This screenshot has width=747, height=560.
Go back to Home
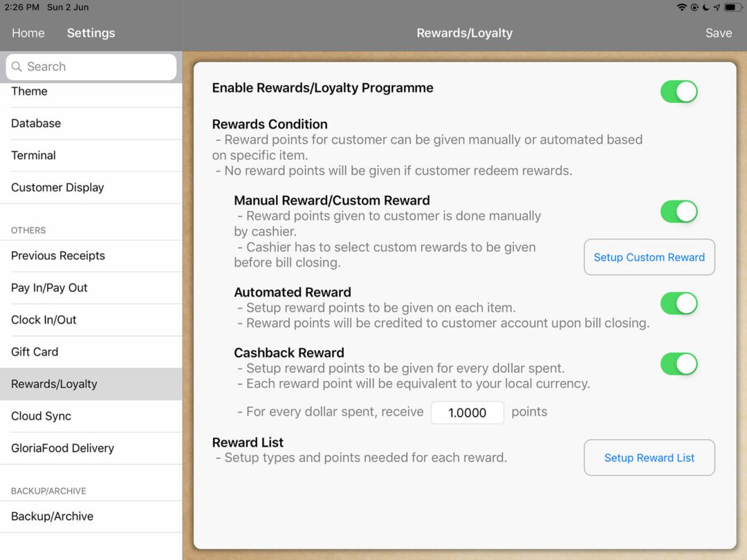(x=28, y=33)
